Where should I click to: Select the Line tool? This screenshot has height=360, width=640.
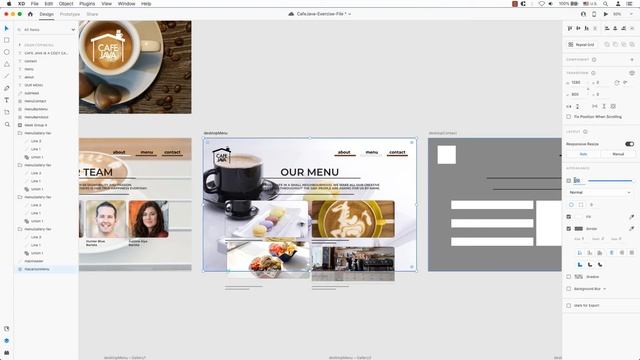click(x=7, y=76)
